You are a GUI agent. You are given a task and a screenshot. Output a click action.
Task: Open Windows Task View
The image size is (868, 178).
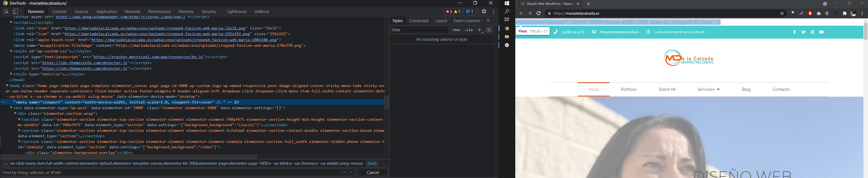pos(507,20)
